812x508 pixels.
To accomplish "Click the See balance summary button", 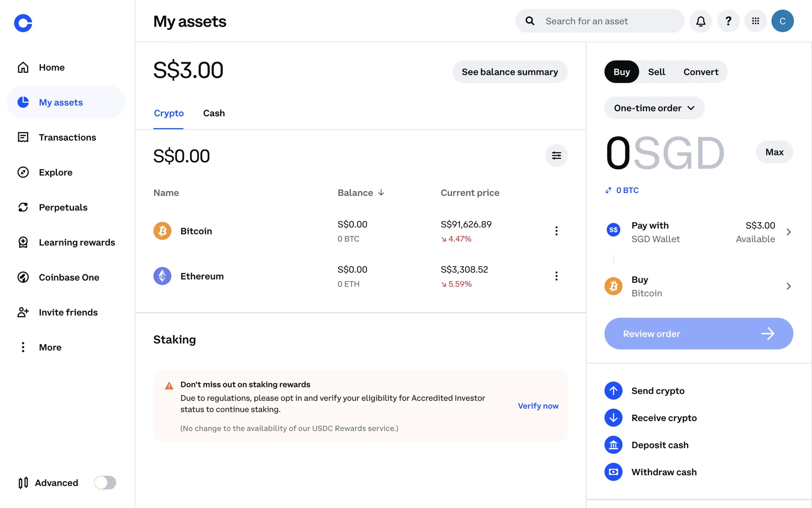I will click(x=510, y=72).
